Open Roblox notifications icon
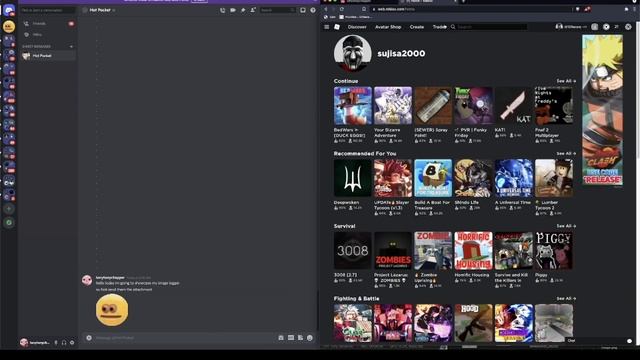 tap(595, 27)
